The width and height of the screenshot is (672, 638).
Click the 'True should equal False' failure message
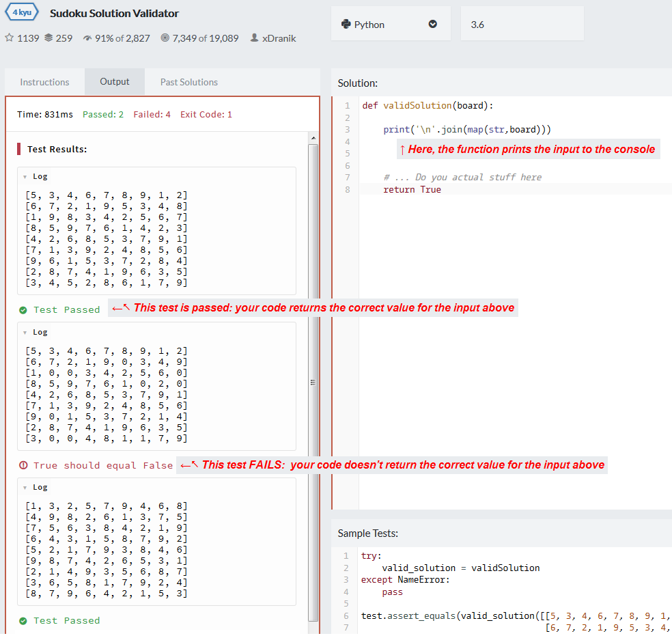pos(103,465)
